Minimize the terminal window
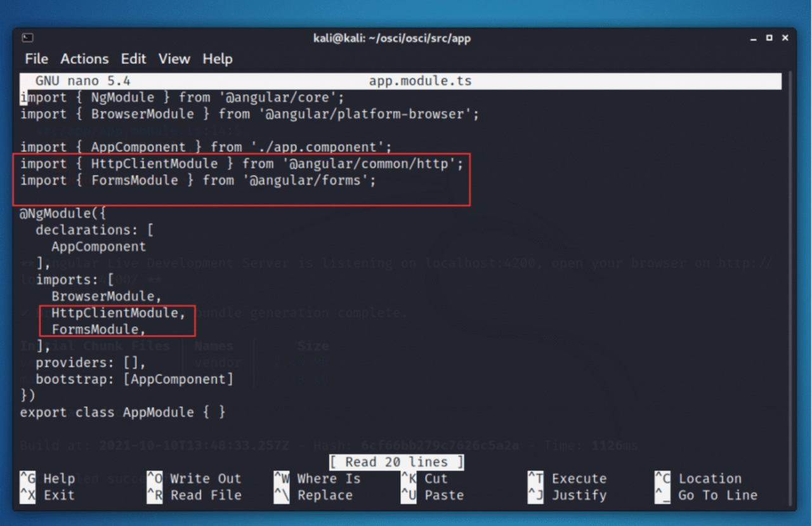 [754, 38]
